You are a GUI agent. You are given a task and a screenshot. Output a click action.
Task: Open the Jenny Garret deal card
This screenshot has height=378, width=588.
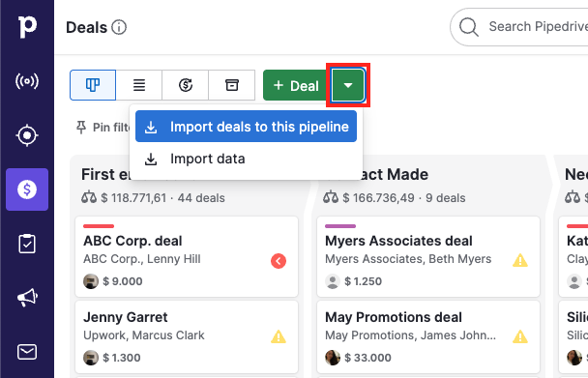pyautogui.click(x=187, y=336)
